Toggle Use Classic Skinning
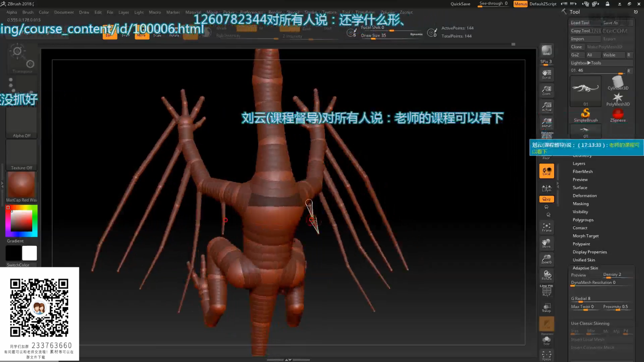This screenshot has height=362, width=644. [x=601, y=323]
